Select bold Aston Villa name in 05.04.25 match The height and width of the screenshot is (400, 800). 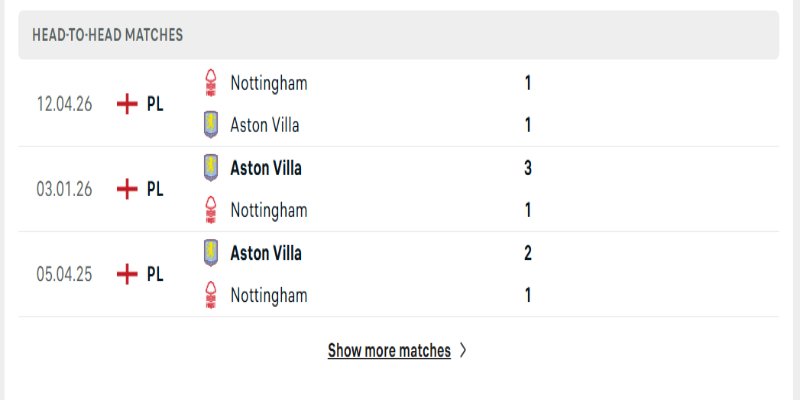[x=265, y=253]
